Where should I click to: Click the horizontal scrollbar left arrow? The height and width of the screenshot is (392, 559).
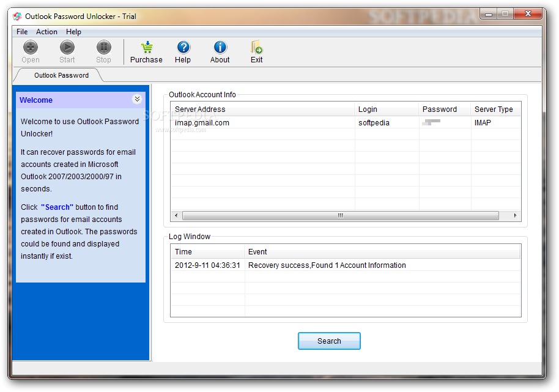[x=176, y=216]
